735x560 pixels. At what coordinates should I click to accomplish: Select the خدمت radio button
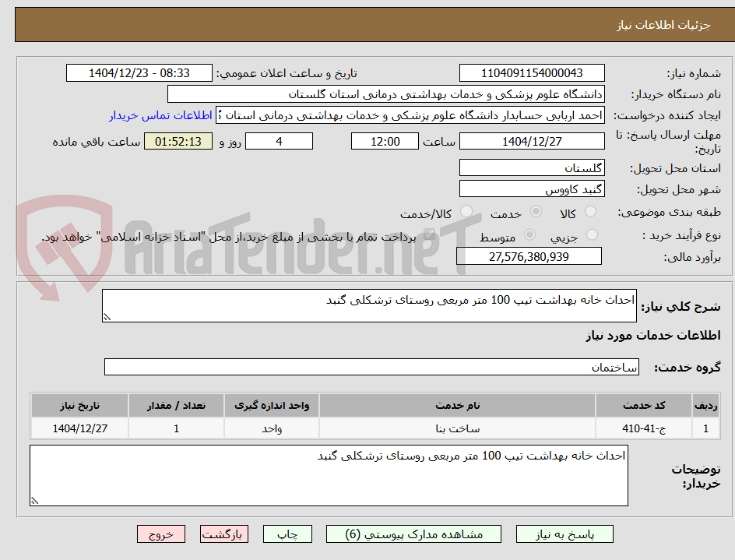[x=536, y=212]
